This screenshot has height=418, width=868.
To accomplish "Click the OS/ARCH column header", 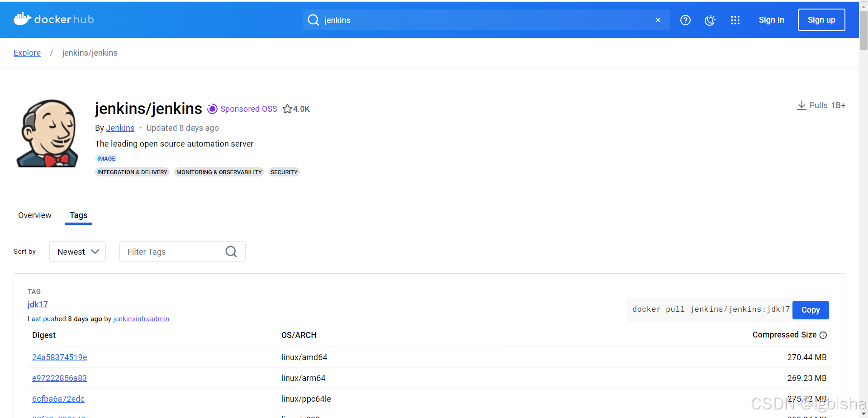I will (x=299, y=335).
